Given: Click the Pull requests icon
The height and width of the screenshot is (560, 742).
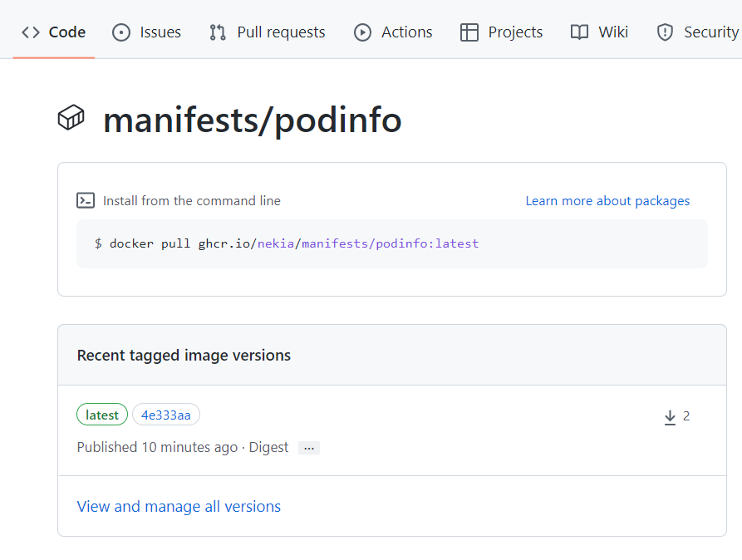Looking at the screenshot, I should [218, 32].
